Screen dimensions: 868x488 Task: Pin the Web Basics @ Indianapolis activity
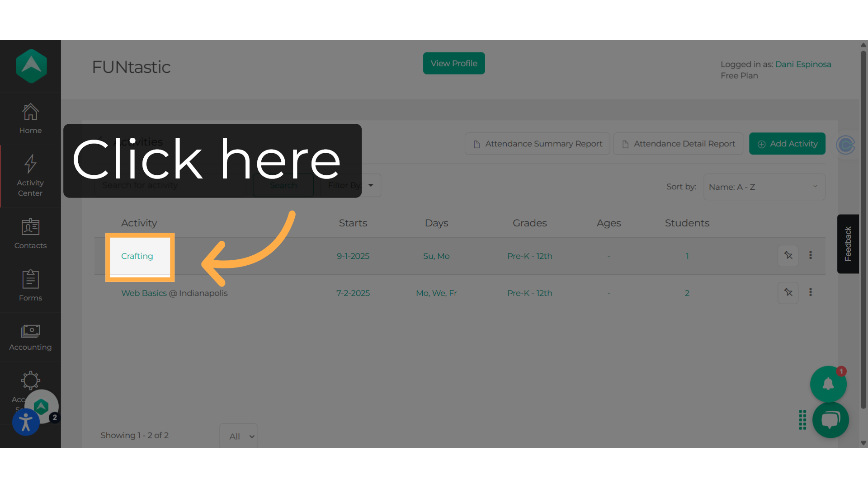coord(788,293)
